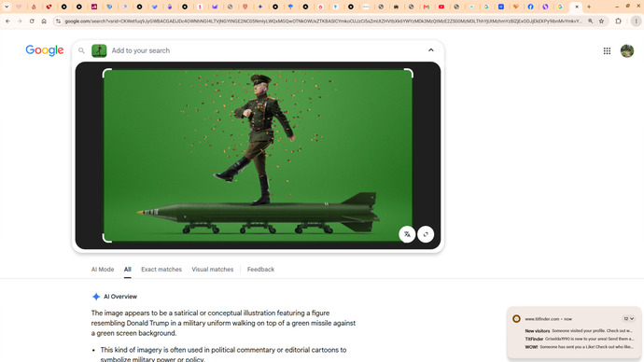The width and height of the screenshot is (644, 362).
Task: Click the circular arrows button on image
Action: click(426, 234)
